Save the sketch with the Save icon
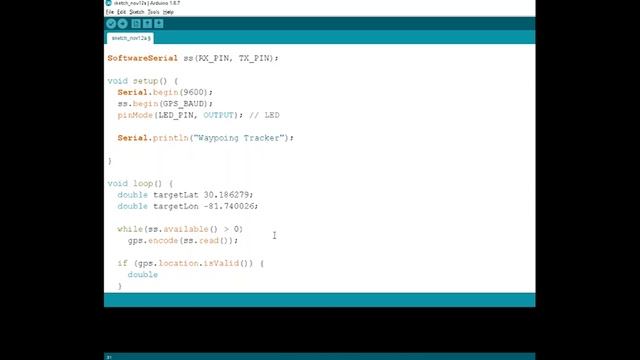The image size is (640, 360). coord(159,24)
